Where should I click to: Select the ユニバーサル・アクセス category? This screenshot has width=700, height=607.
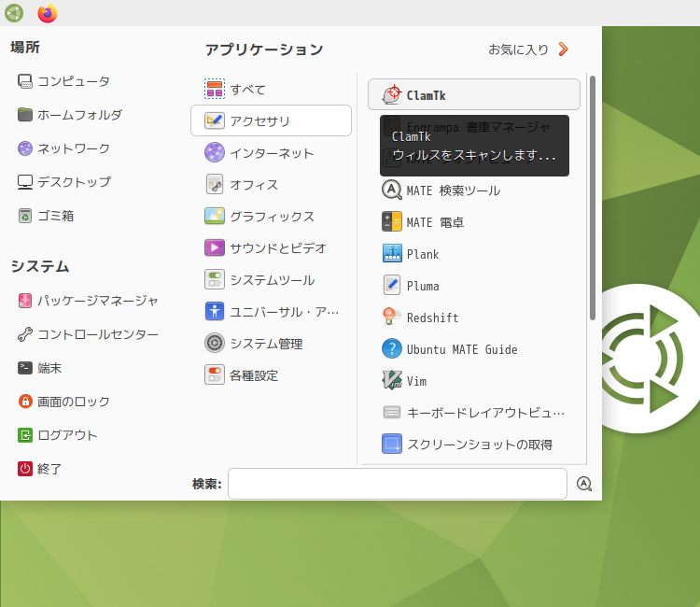point(271,312)
